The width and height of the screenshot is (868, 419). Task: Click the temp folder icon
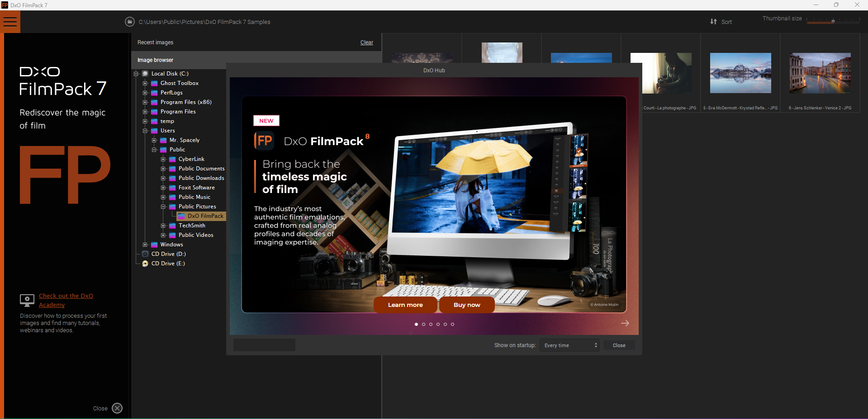[x=154, y=121]
